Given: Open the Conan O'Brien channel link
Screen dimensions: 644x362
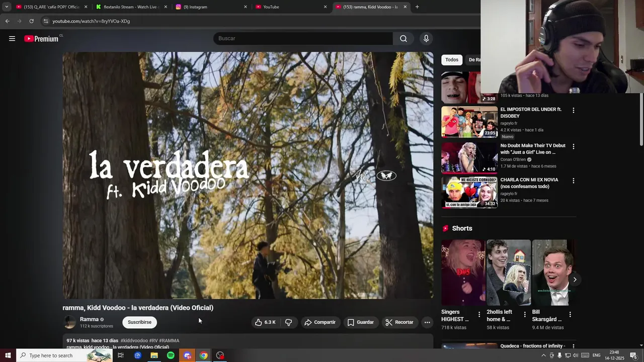Looking at the screenshot, I should pyautogui.click(x=513, y=159).
